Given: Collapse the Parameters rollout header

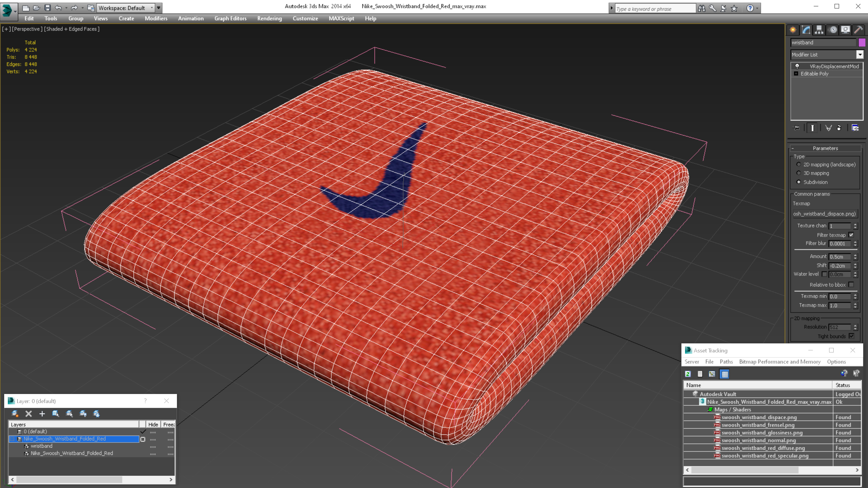Looking at the screenshot, I should click(x=825, y=148).
